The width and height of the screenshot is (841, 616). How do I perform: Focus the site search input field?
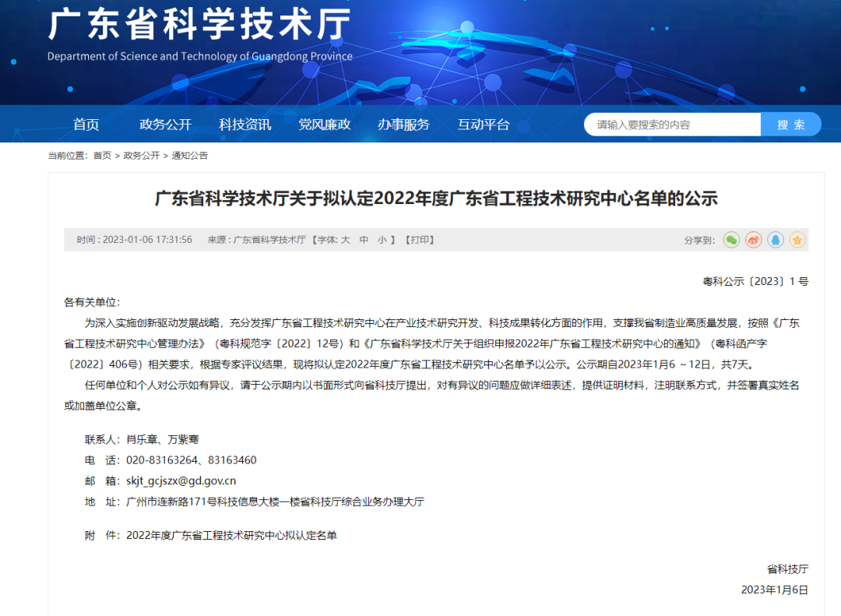click(x=673, y=125)
